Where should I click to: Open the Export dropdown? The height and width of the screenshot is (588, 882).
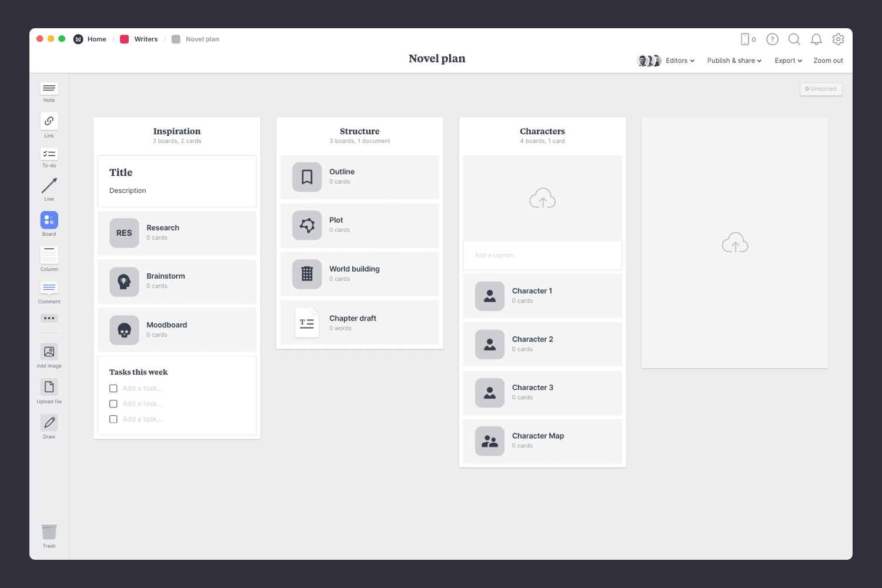pyautogui.click(x=788, y=61)
